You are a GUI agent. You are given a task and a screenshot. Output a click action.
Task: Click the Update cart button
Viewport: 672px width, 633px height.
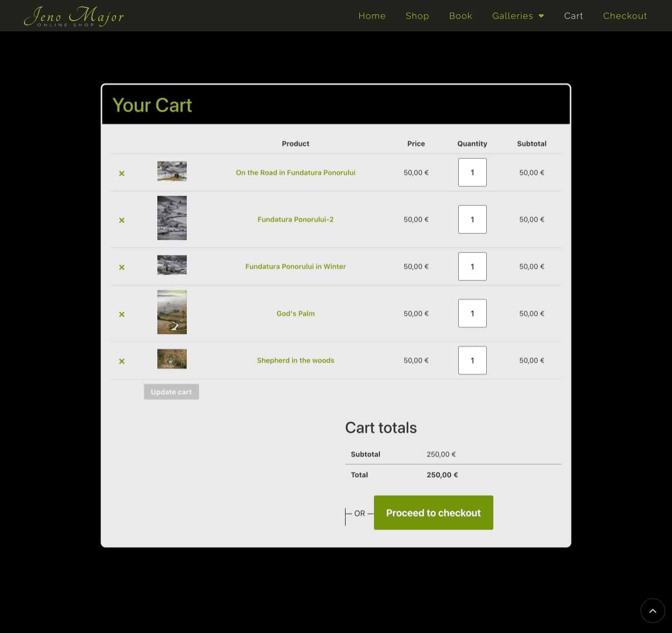pos(171,392)
